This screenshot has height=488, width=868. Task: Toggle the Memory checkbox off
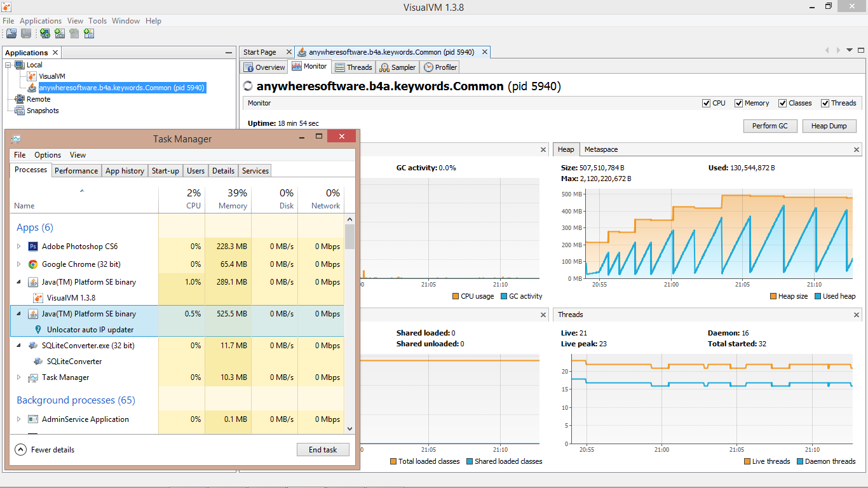pyautogui.click(x=738, y=103)
